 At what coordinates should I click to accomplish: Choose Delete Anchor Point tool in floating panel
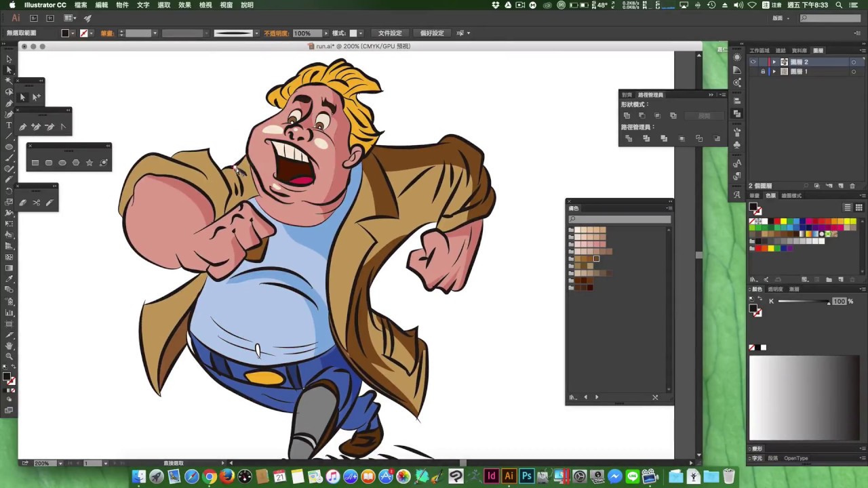[x=50, y=127]
